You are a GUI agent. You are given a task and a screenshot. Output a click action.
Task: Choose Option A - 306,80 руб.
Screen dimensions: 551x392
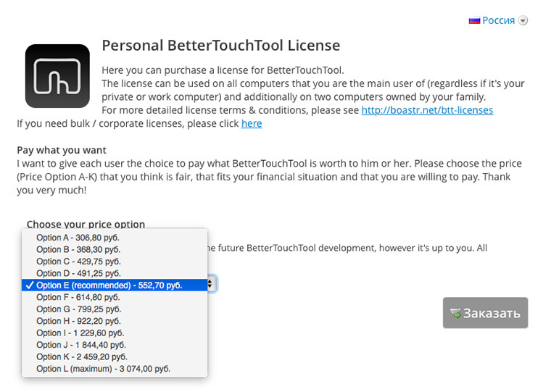[78, 238]
